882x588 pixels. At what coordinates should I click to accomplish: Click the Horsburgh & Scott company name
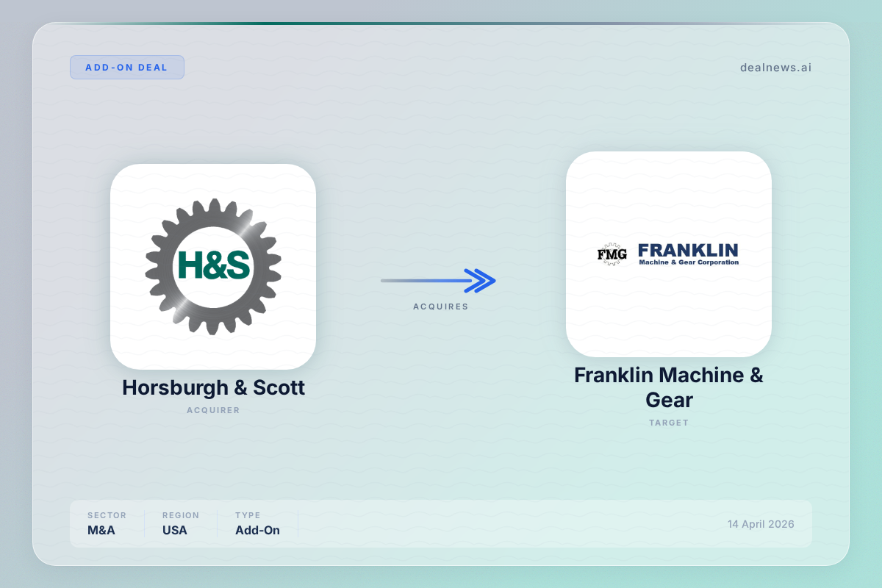[x=213, y=387]
